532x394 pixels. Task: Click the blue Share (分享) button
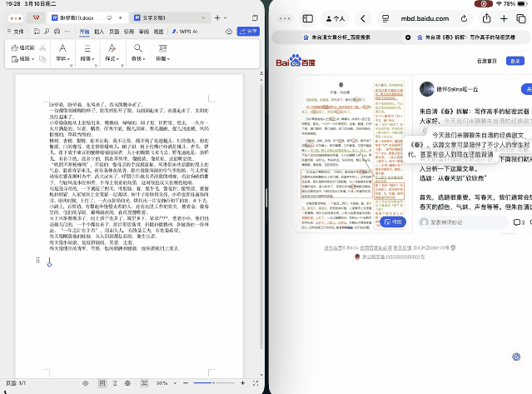(249, 32)
